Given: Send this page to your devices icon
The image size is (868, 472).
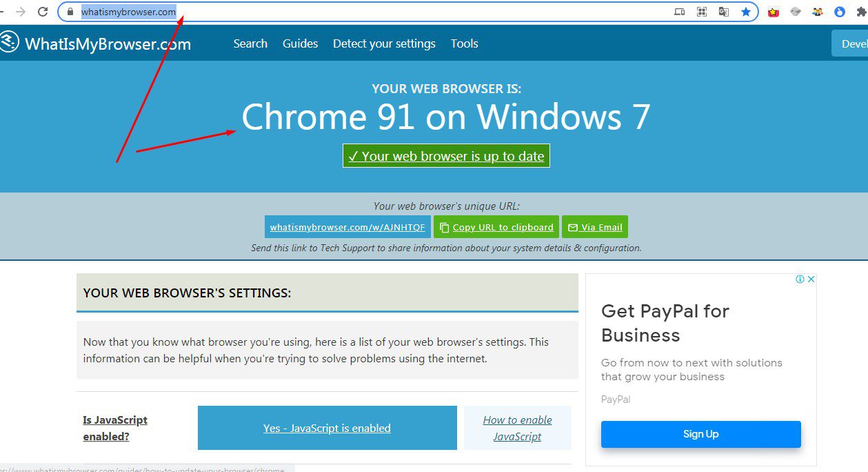Looking at the screenshot, I should (x=679, y=12).
